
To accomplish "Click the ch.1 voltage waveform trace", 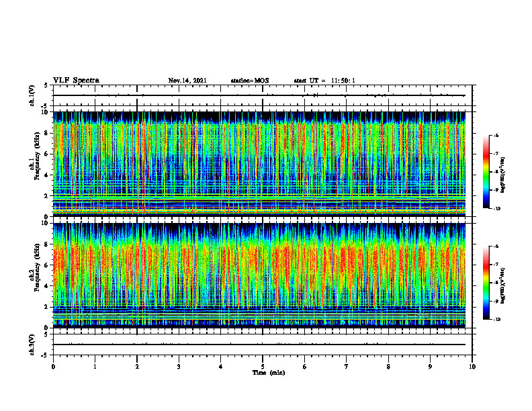I will coord(259,95).
